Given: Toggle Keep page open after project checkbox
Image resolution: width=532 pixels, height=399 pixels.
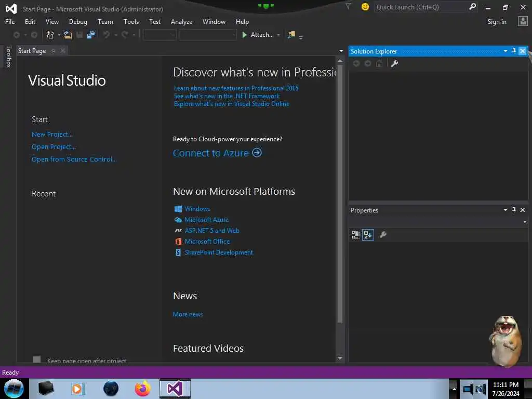Looking at the screenshot, I should tap(37, 360).
